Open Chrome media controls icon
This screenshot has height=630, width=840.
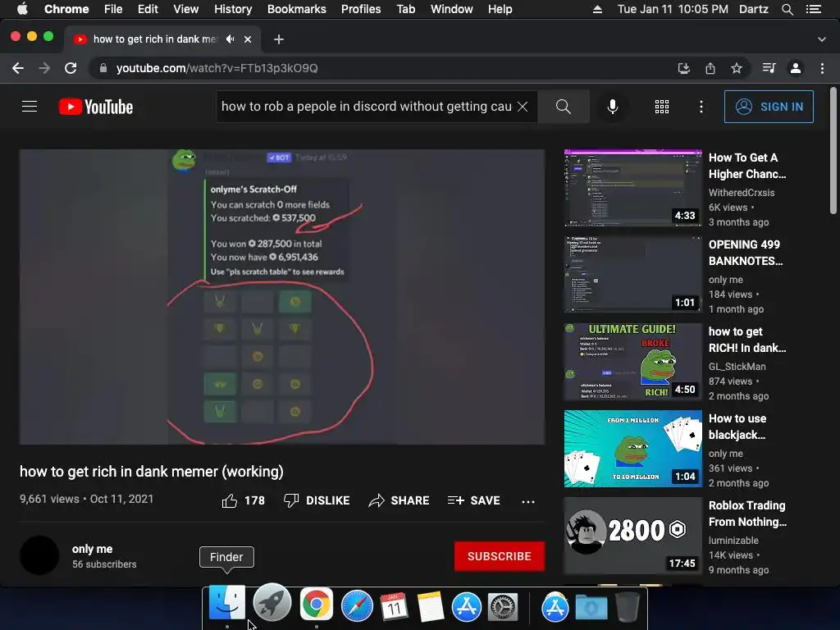tap(769, 68)
